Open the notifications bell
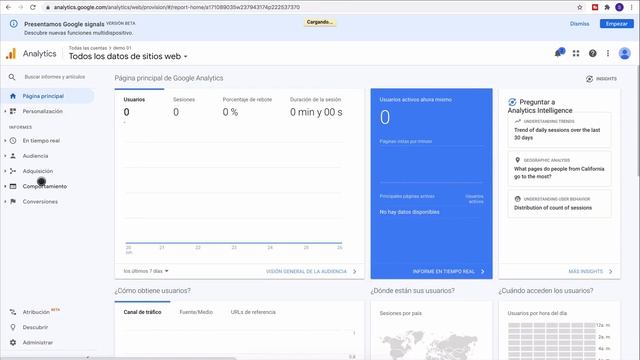Image resolution: width=640 pixels, height=360 pixels. click(559, 53)
